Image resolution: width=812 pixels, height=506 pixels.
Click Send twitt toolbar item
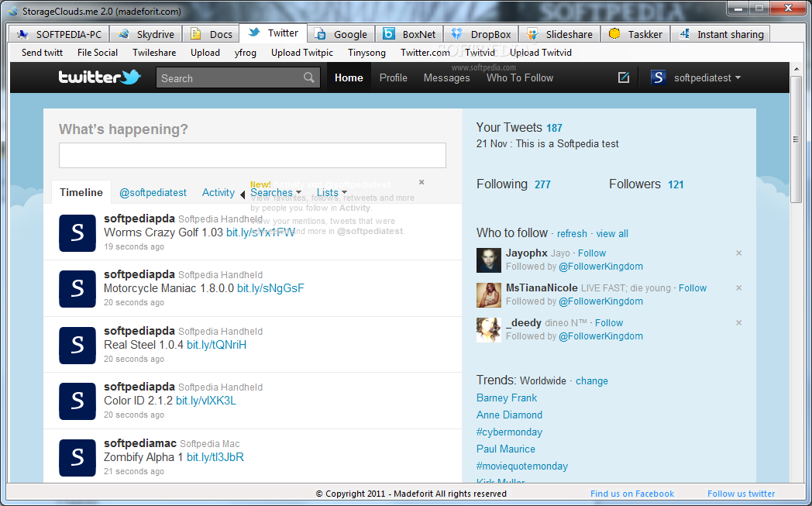coord(42,53)
